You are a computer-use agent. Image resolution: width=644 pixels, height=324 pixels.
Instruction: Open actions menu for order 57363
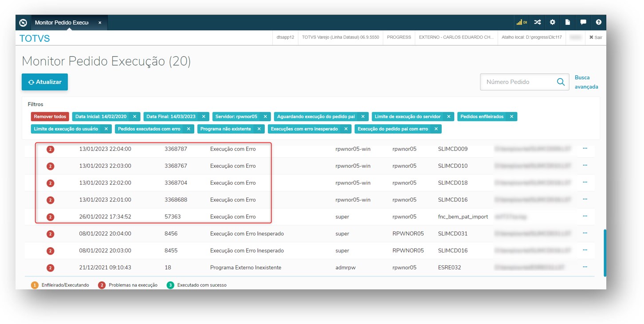[585, 217]
